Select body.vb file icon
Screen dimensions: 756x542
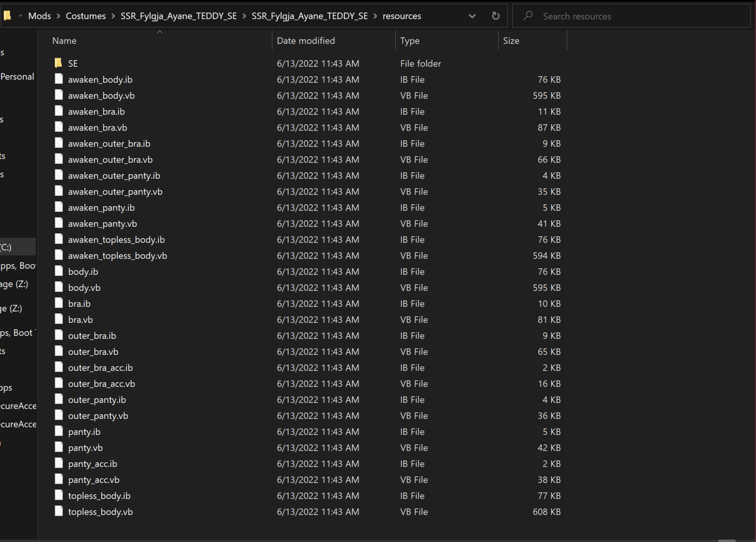point(59,287)
